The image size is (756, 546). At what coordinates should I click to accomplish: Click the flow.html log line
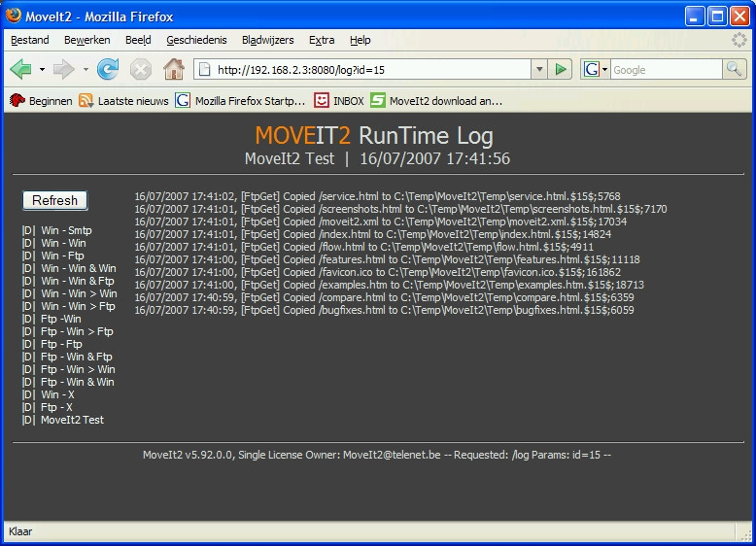click(363, 246)
